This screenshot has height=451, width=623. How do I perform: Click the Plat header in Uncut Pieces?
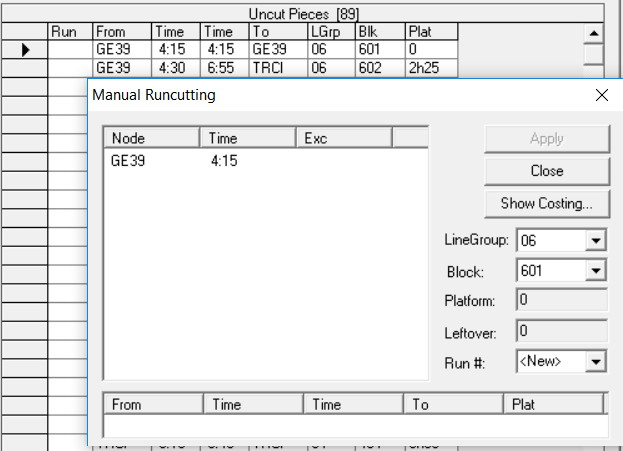[431, 31]
